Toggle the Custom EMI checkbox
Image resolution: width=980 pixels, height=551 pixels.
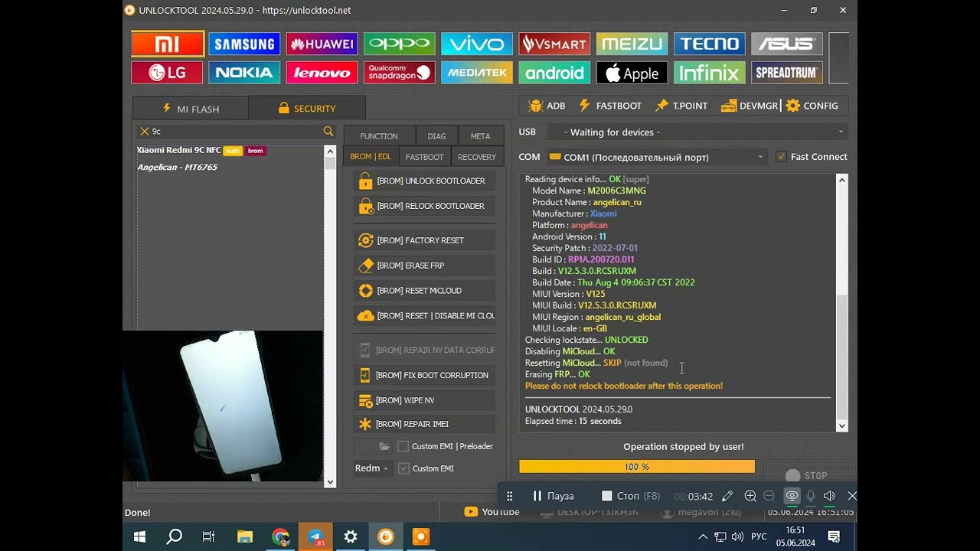(403, 468)
